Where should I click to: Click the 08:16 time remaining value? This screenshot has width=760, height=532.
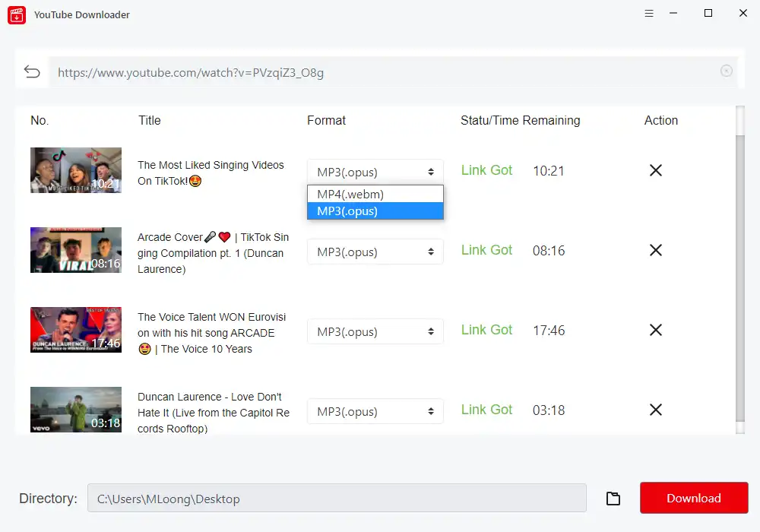(549, 251)
